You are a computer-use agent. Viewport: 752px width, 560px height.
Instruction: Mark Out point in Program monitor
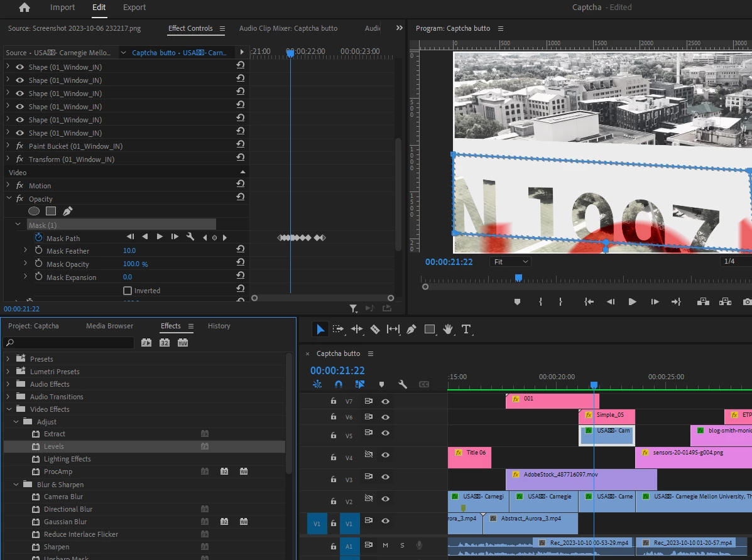coord(560,302)
